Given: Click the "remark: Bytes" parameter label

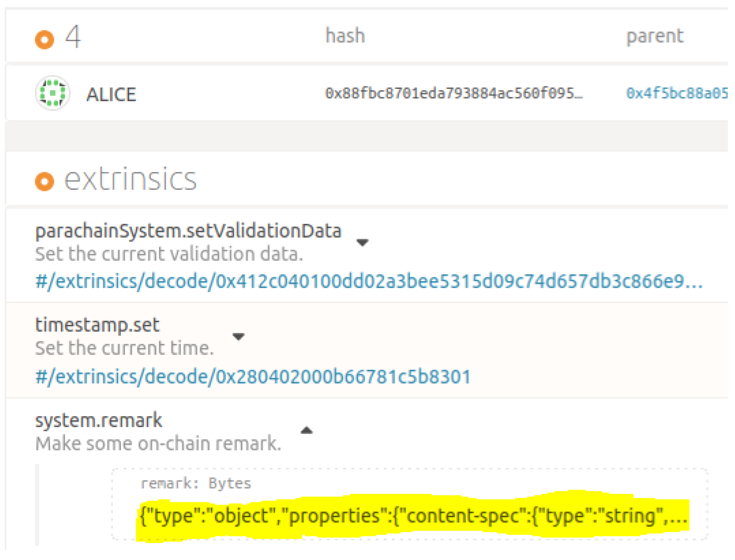Looking at the screenshot, I should [x=196, y=483].
